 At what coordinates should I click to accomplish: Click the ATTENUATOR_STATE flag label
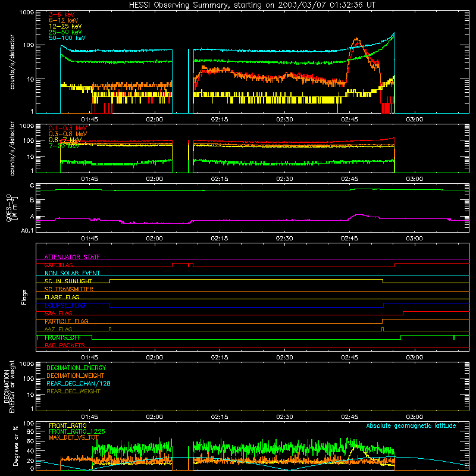point(72,257)
